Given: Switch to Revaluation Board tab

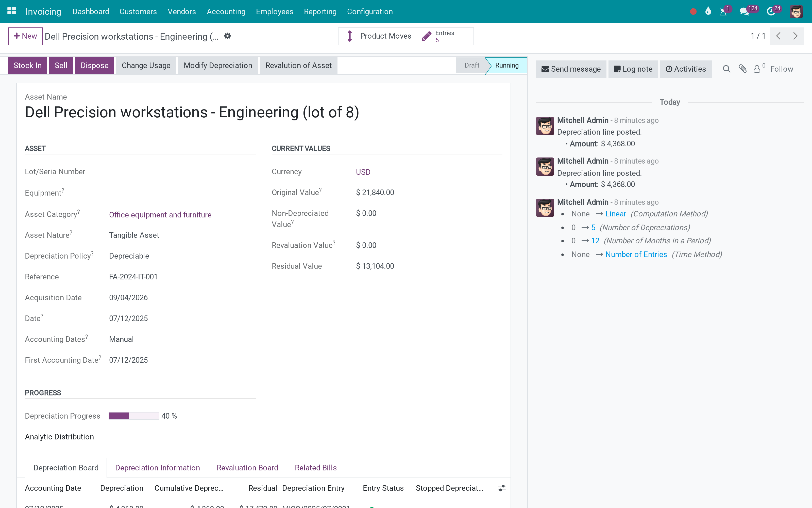Looking at the screenshot, I should [x=247, y=468].
